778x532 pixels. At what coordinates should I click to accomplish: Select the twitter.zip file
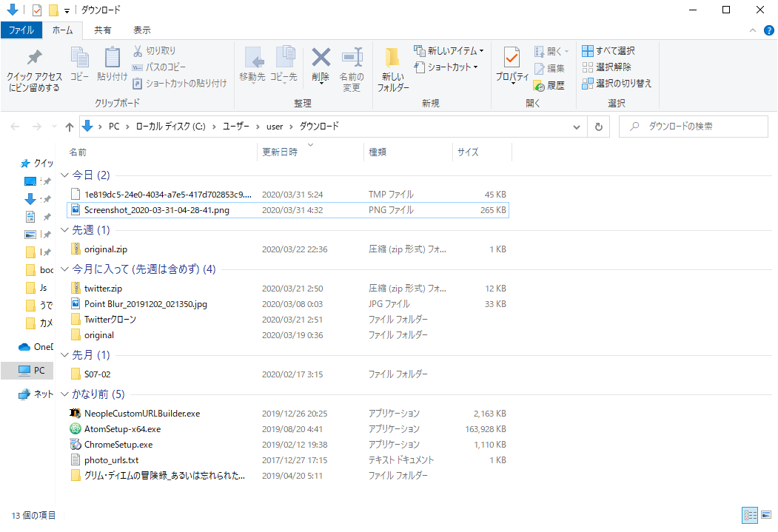tap(288, 289)
